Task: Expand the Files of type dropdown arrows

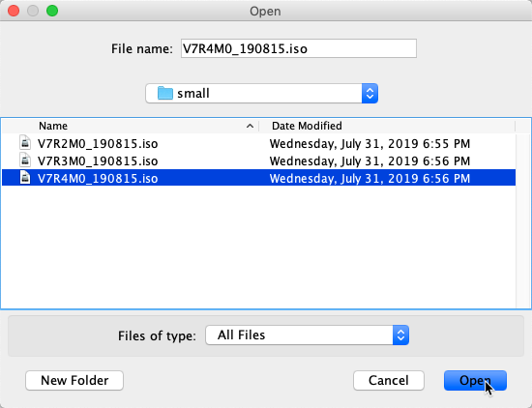Action: coord(400,335)
